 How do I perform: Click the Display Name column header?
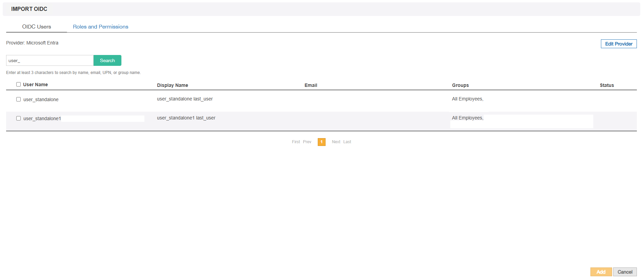point(172,85)
